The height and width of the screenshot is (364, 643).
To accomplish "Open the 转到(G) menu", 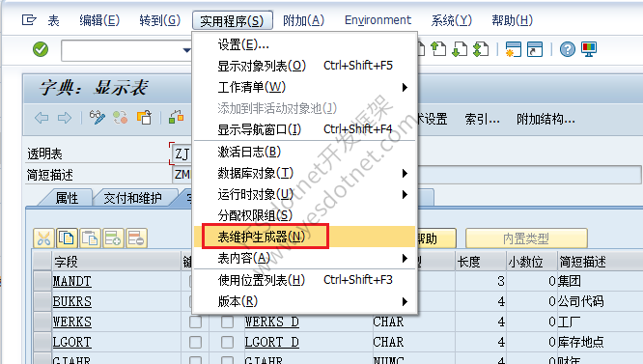I will (x=160, y=20).
